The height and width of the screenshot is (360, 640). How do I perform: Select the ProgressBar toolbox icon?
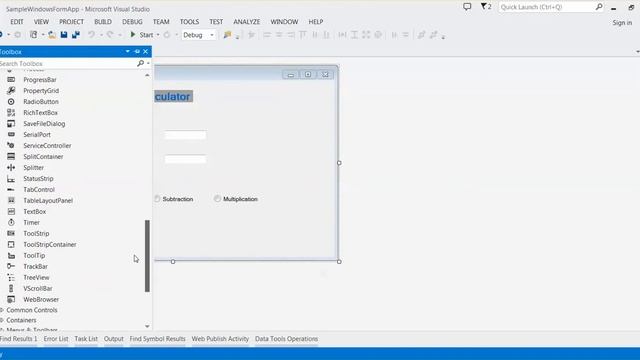[11, 80]
